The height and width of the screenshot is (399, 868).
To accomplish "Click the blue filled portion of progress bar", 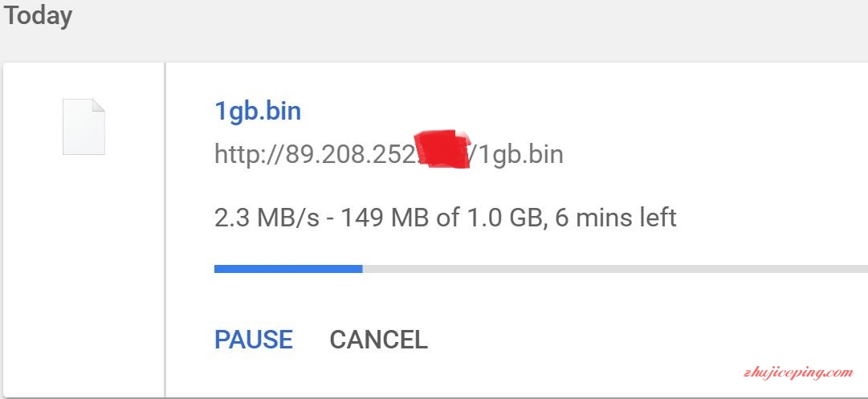I will 288,269.
